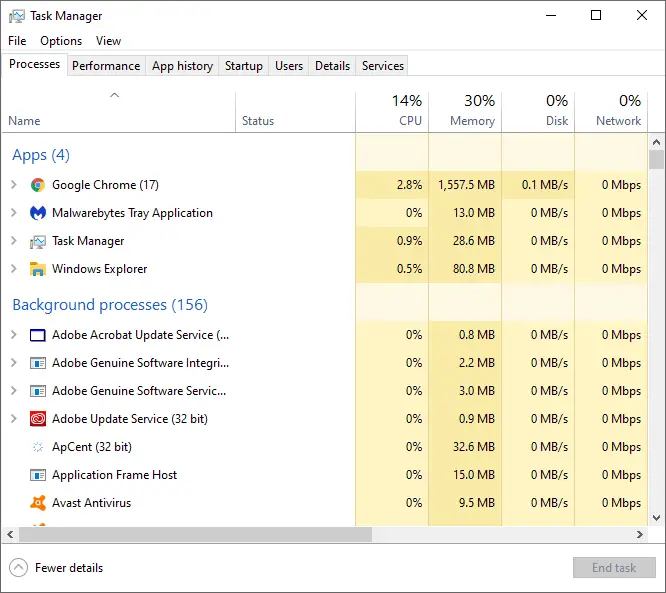Open the File menu
Screen dimensions: 666x593
pos(17,41)
